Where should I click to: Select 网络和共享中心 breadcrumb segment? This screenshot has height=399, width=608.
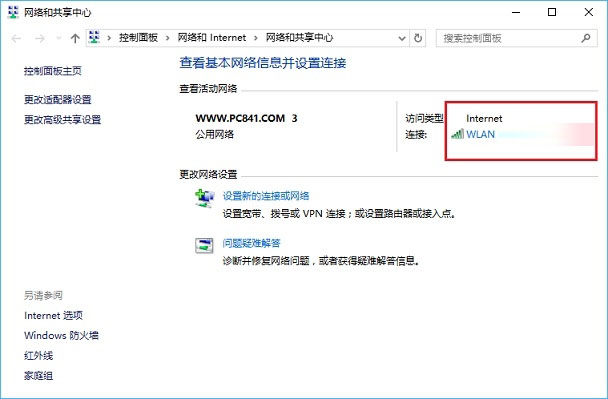pos(299,38)
